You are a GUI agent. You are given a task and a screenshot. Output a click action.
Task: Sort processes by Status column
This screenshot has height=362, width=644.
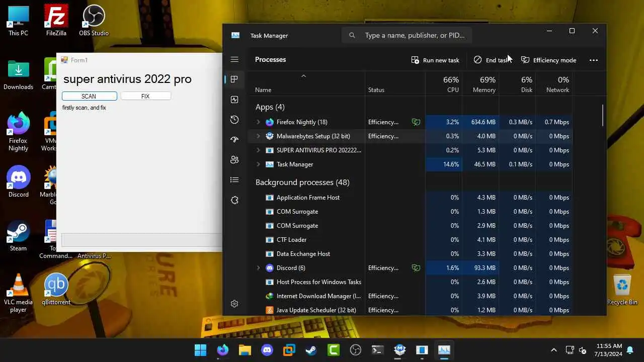[395, 83]
